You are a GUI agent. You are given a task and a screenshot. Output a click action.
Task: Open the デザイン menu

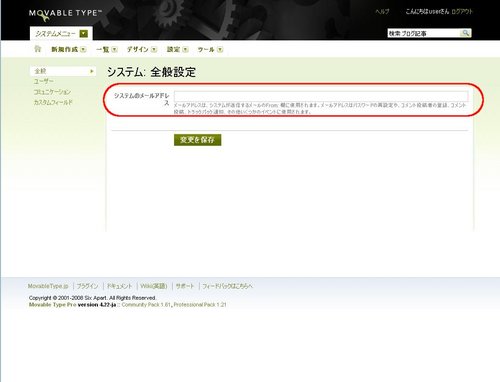(137, 49)
